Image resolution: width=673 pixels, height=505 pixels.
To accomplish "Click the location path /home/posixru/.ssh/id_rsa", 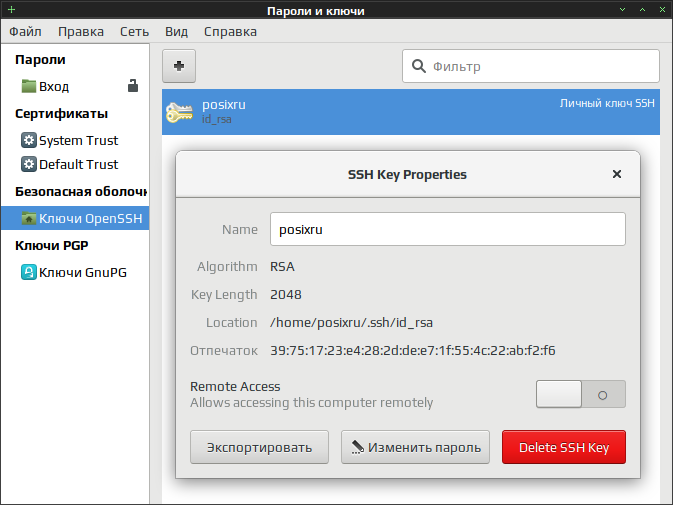I will [351, 323].
